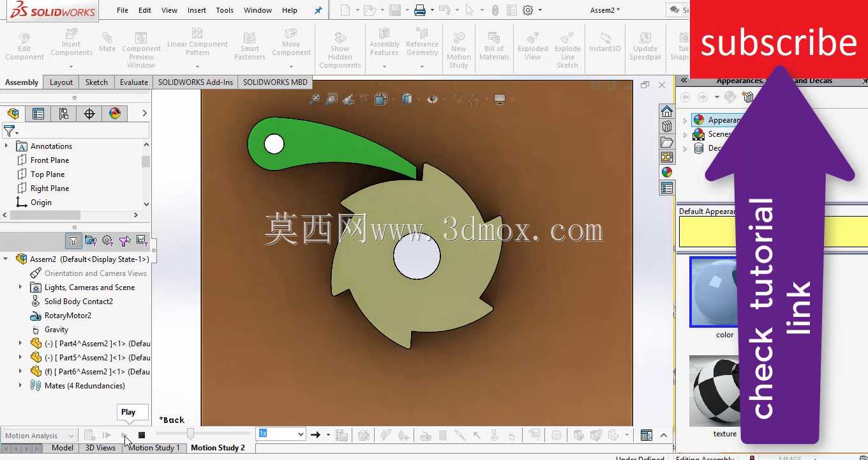Collapse the Assem2 motion tree node

(6, 259)
